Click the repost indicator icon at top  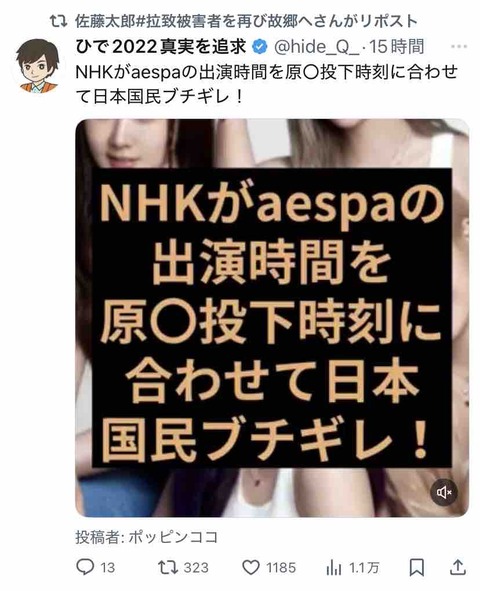coord(59,21)
